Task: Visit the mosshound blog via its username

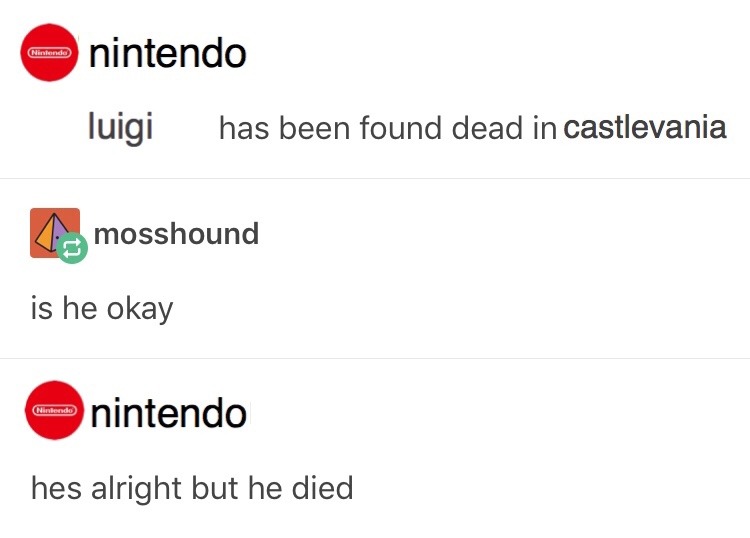Action: point(176,234)
